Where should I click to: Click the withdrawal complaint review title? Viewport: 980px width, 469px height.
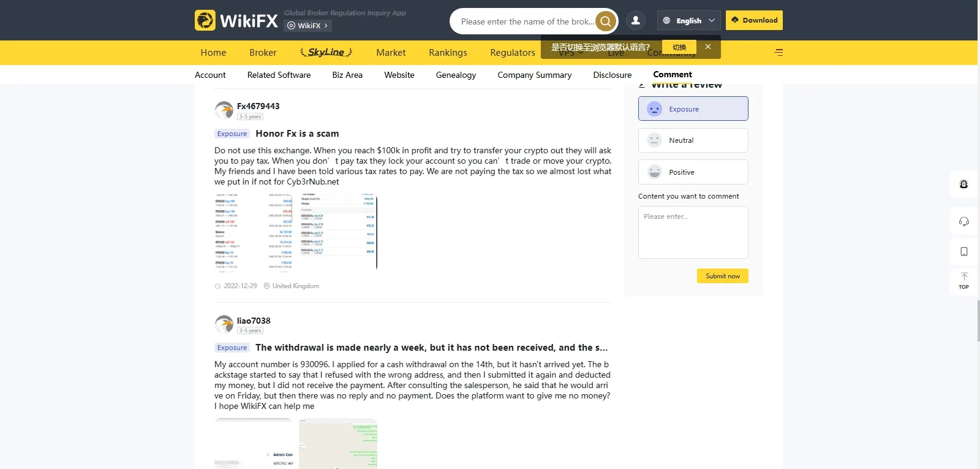tap(432, 348)
